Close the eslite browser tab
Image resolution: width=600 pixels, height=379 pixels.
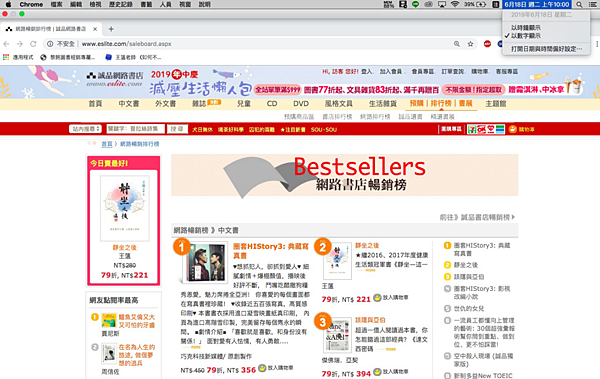(x=95, y=29)
